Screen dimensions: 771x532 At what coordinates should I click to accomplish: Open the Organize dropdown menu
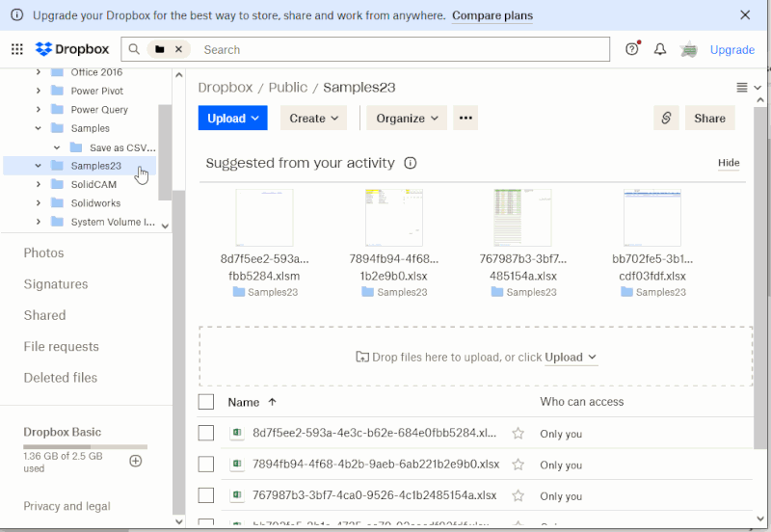tap(407, 118)
